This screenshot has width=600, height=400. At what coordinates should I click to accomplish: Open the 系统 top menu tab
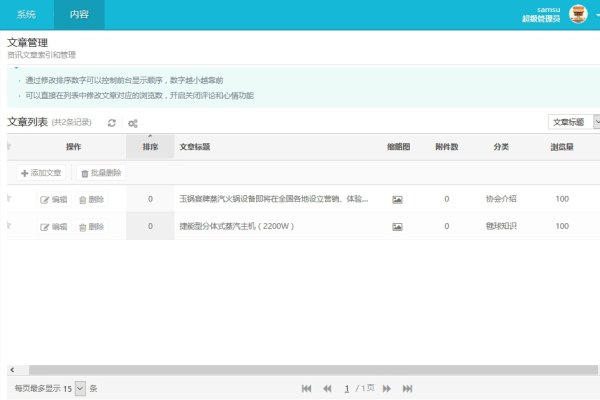click(x=26, y=15)
